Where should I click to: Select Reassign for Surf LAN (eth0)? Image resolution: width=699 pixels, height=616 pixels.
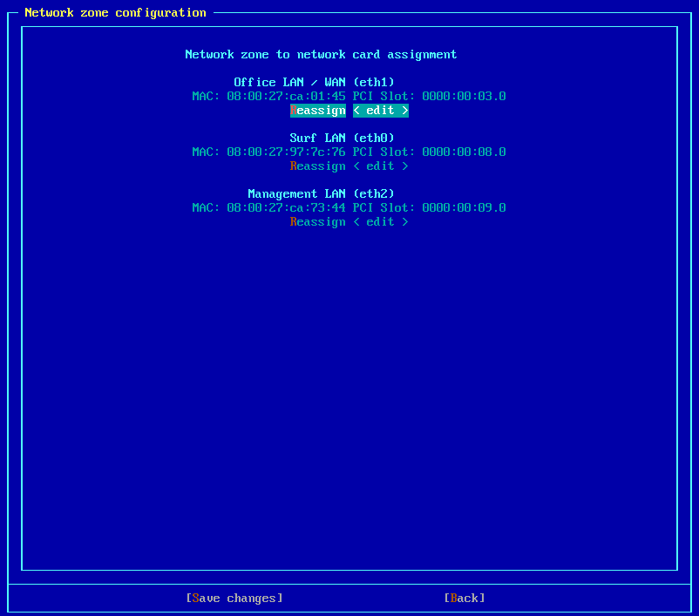pos(318,166)
